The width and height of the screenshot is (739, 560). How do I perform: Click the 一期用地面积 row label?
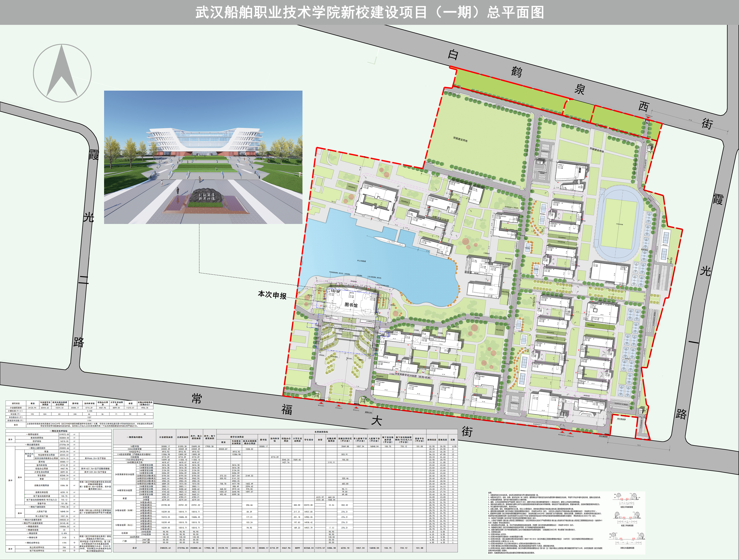[x=32, y=434]
